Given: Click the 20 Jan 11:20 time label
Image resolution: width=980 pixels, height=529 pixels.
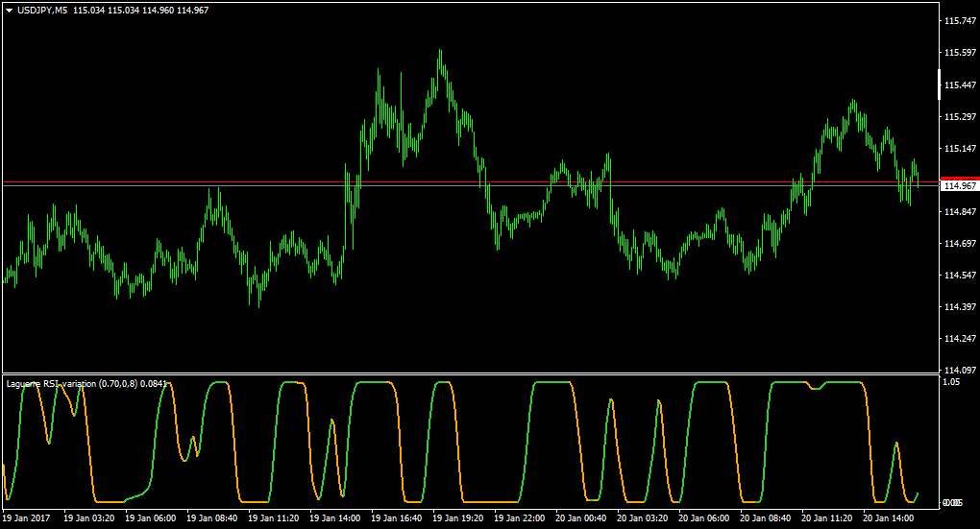Looking at the screenshot, I should point(827,517).
